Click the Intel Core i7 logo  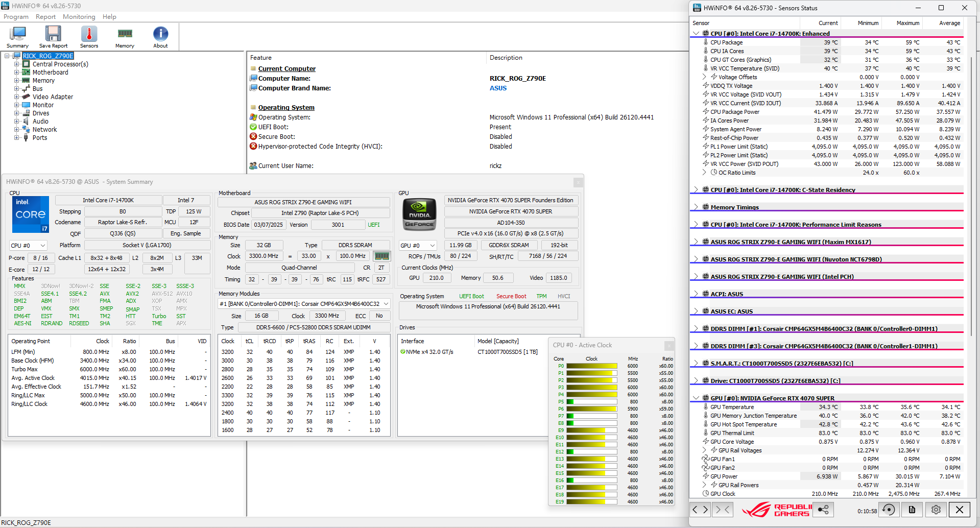[x=31, y=214]
